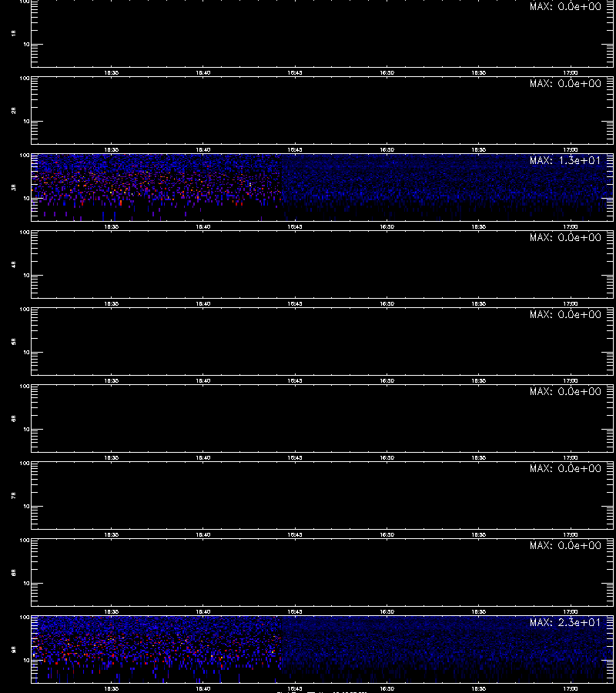Click the 16:50 tick label under panel 5R
The height and width of the screenshot is (693, 616).
coord(387,380)
